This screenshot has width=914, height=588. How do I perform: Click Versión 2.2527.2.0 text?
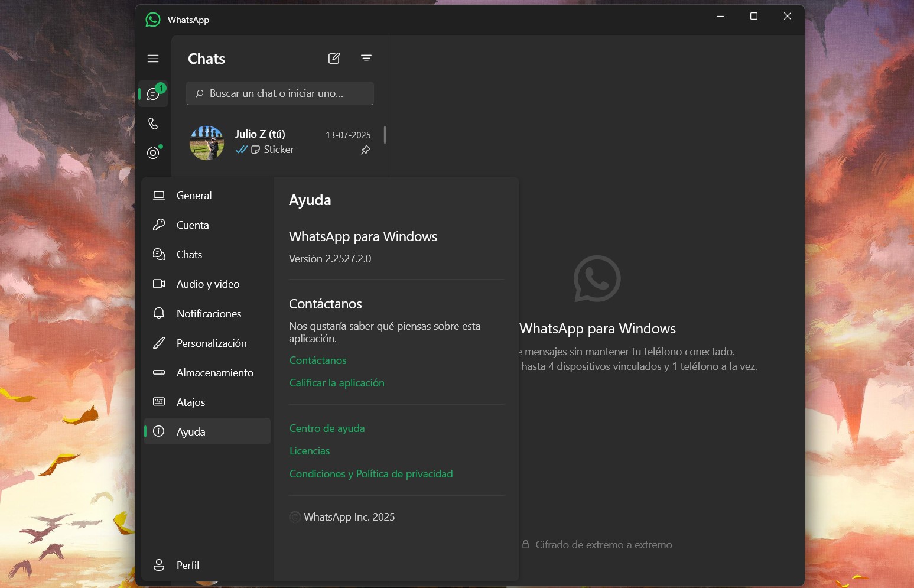pos(330,259)
